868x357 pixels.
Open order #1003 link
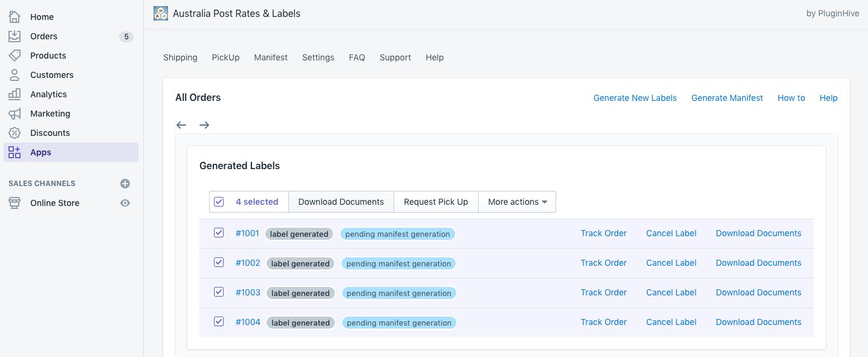coord(248,292)
